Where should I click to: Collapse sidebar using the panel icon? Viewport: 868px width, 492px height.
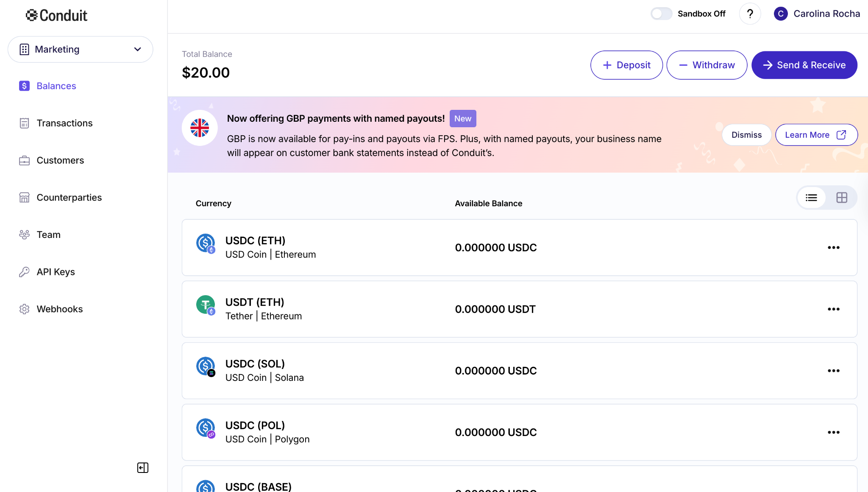pyautogui.click(x=143, y=467)
